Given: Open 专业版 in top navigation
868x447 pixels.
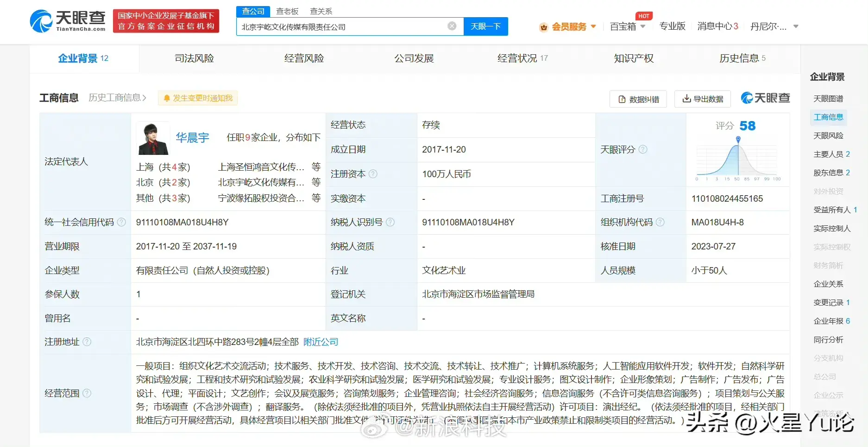Looking at the screenshot, I should pos(672,26).
